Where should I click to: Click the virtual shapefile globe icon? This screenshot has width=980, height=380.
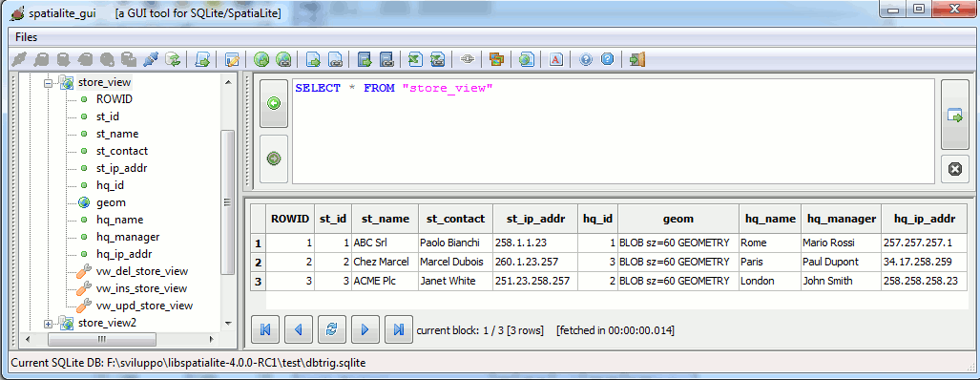tap(283, 59)
